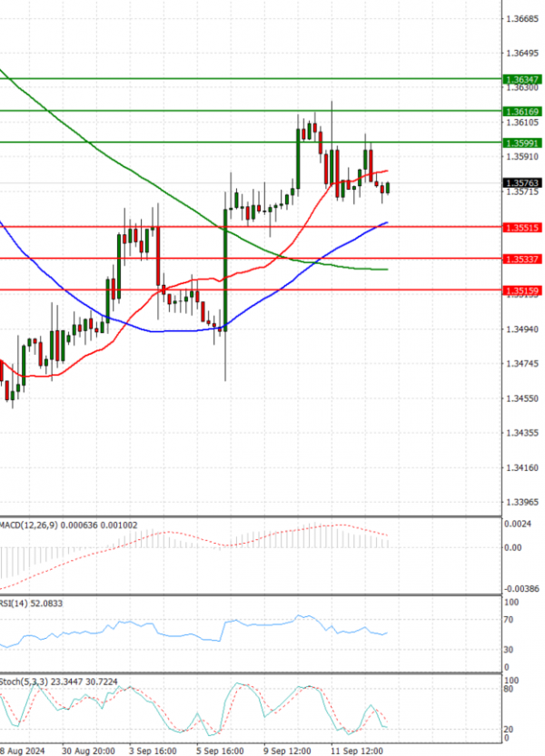
Task: Click the 3 Sep 16:00 time label
Action: pyautogui.click(x=153, y=751)
